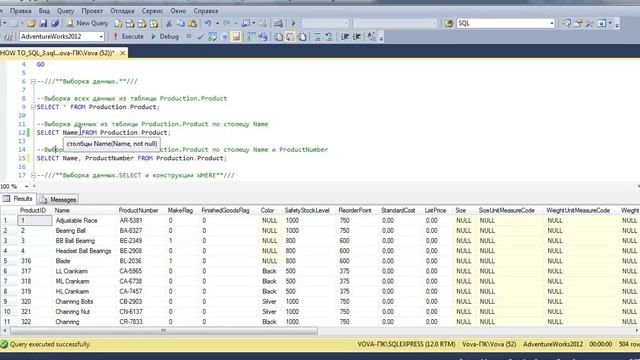This screenshot has width=640, height=360.
Task: Open top-right toolbar overflow options
Action: click(617, 24)
